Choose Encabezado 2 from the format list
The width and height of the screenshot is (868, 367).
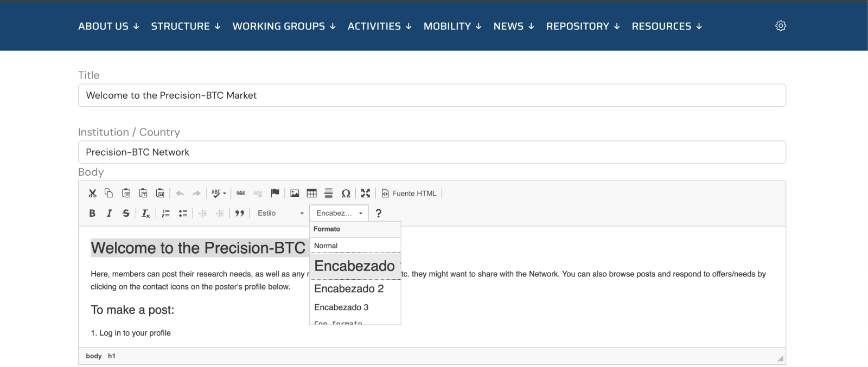(x=349, y=289)
